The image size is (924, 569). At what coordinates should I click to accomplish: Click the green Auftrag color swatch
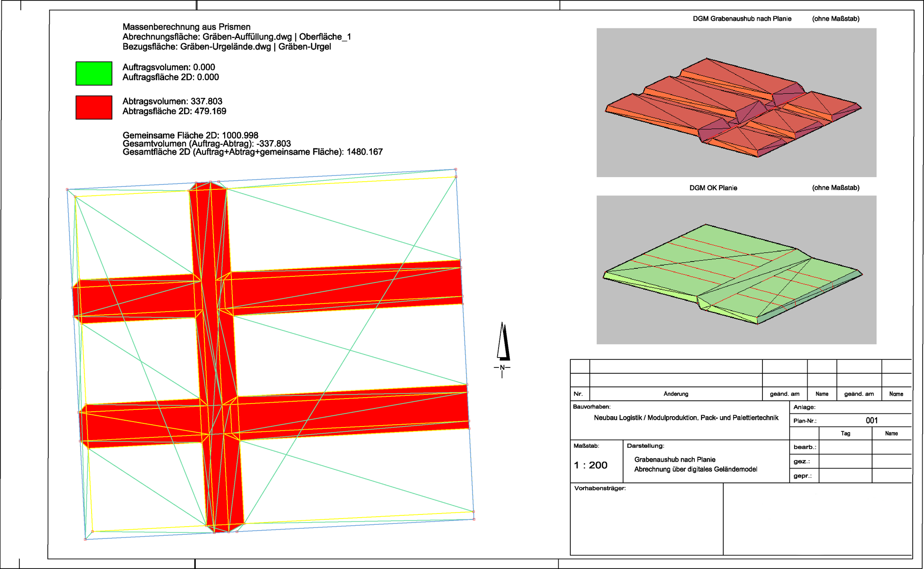click(94, 73)
